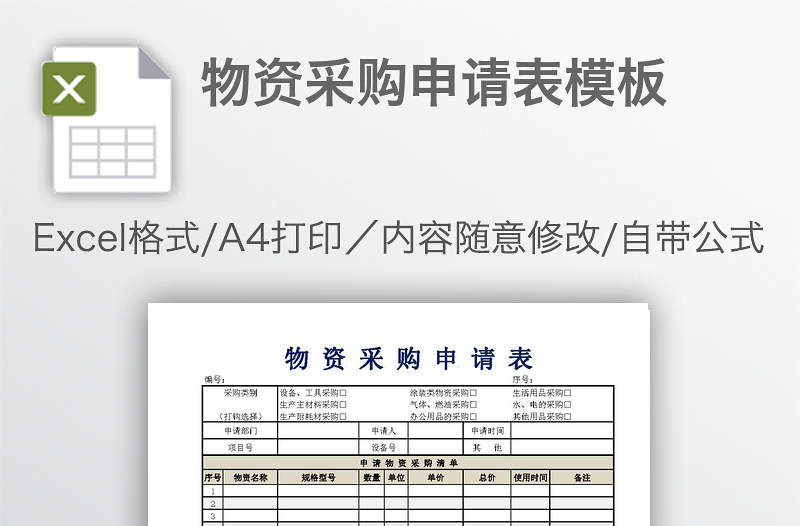Click the 单价 column header
This screenshot has width=800, height=526.
[x=436, y=478]
